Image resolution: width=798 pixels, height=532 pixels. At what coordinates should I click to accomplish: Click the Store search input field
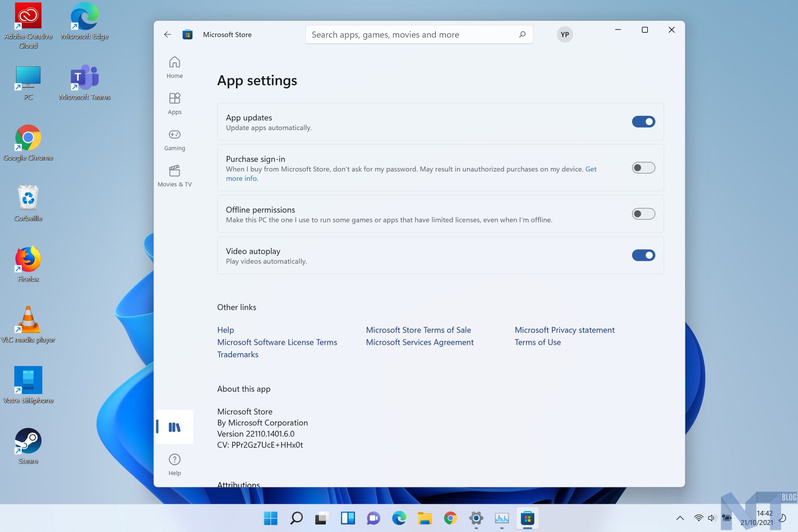click(x=409, y=35)
